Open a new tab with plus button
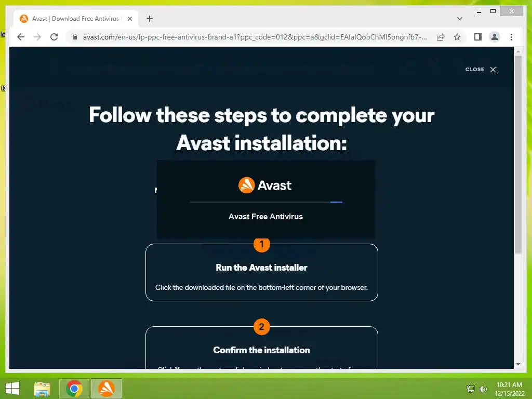Viewport: 532px width, 399px height. click(150, 19)
